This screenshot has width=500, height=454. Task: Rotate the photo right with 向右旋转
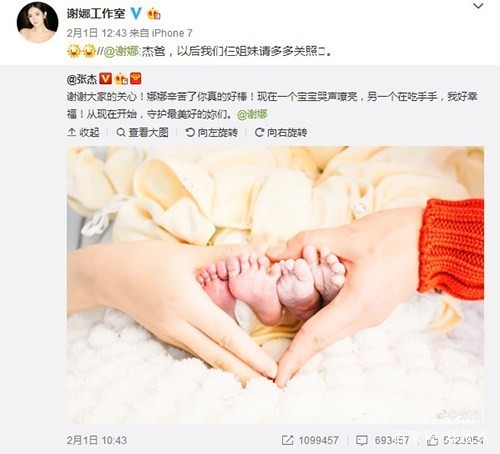tap(281, 132)
